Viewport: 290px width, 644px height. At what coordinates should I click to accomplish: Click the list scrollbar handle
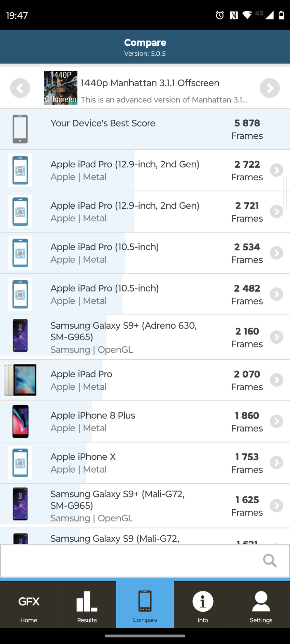pyautogui.click(x=285, y=194)
